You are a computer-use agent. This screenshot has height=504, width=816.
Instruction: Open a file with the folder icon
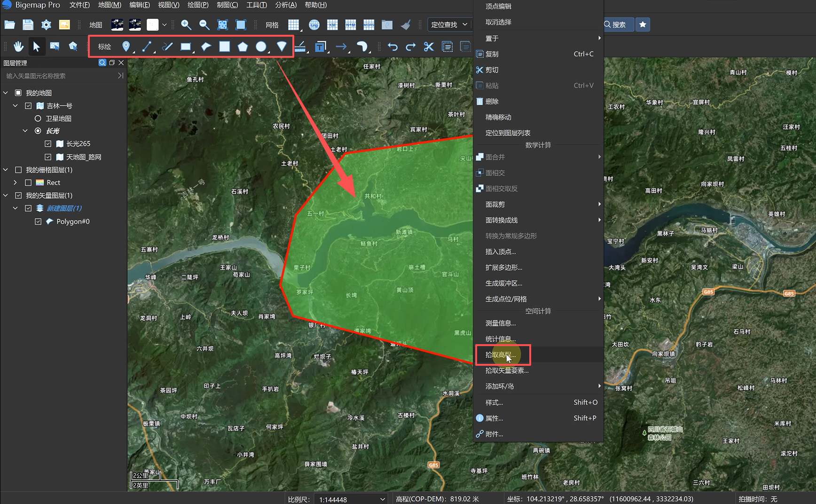pyautogui.click(x=9, y=25)
